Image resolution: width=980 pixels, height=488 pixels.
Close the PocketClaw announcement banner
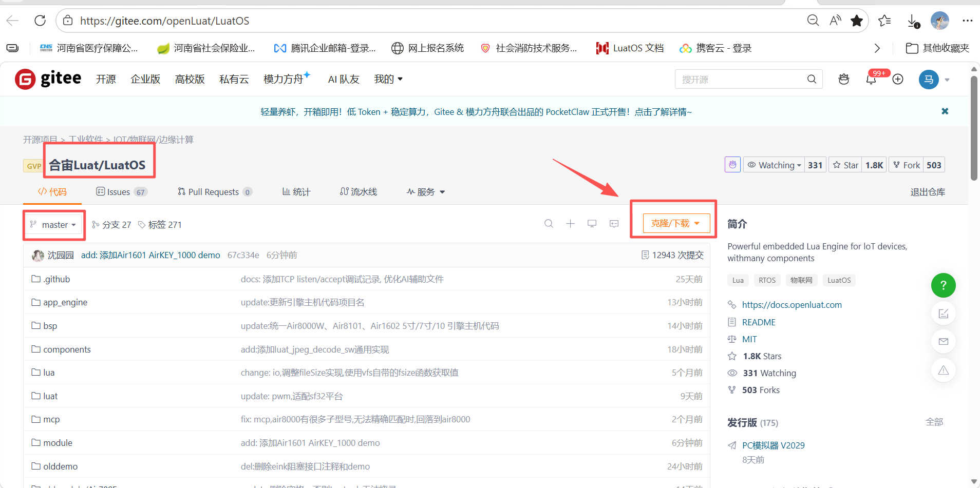click(945, 111)
